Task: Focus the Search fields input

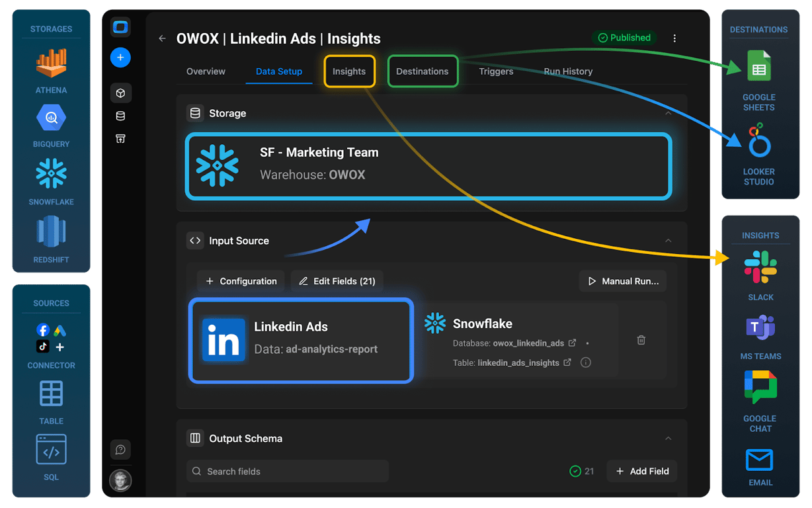Action: [x=288, y=472]
